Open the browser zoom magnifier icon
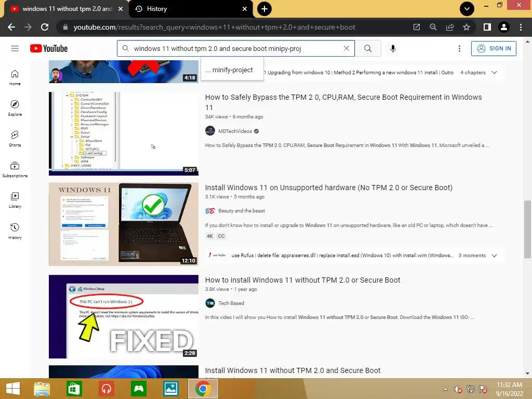This screenshot has width=532, height=399. [x=433, y=27]
